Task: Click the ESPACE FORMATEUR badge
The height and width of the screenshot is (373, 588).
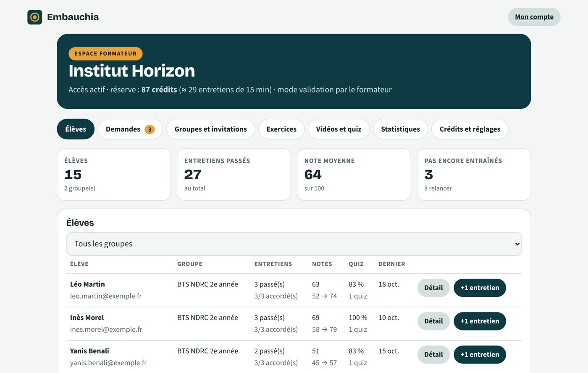Action: coord(105,53)
